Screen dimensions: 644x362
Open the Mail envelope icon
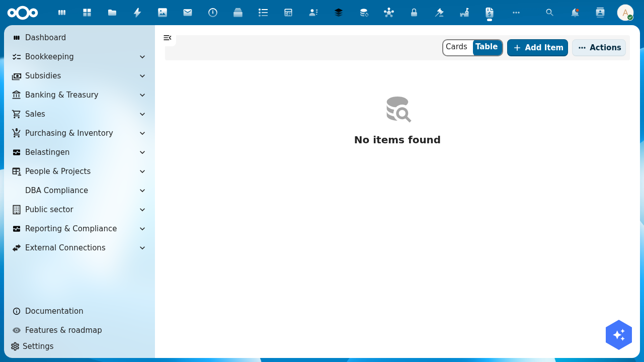(x=188, y=13)
